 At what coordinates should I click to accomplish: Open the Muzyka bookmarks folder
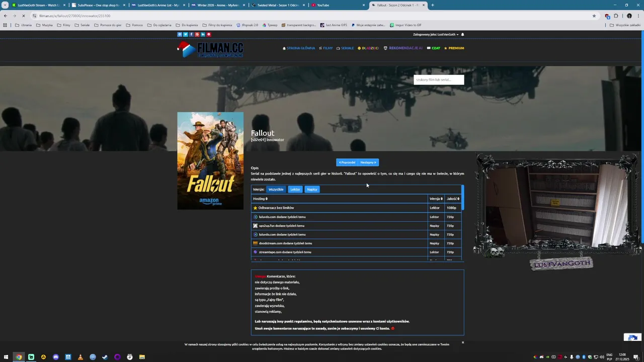[x=44, y=25]
